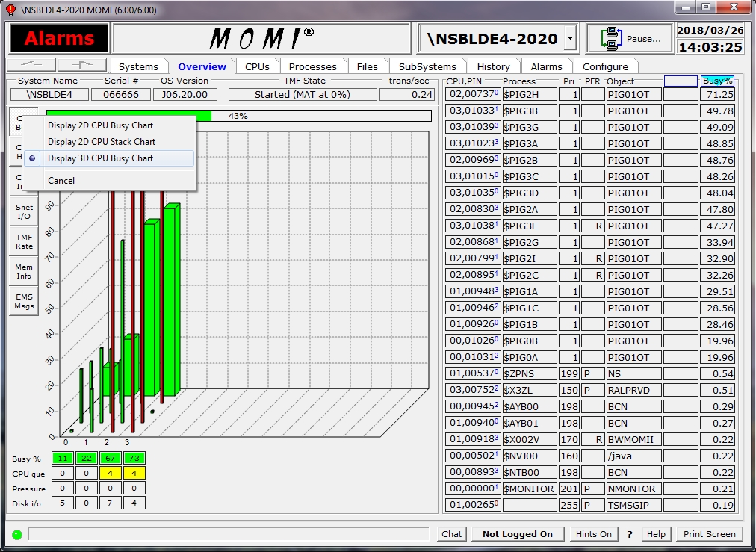Open the Snet I/O side panel
The height and width of the screenshot is (552, 756).
[24, 212]
